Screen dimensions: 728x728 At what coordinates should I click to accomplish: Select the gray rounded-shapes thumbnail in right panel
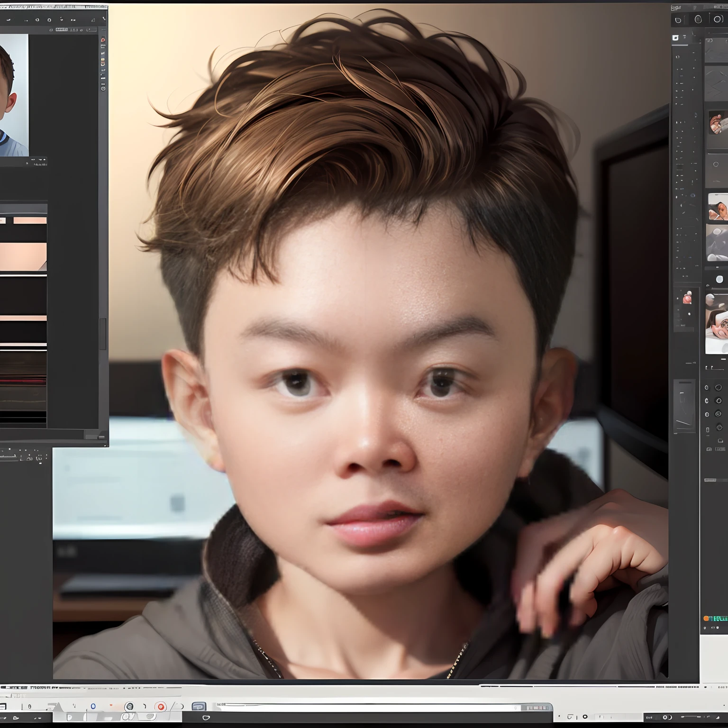tap(717, 243)
